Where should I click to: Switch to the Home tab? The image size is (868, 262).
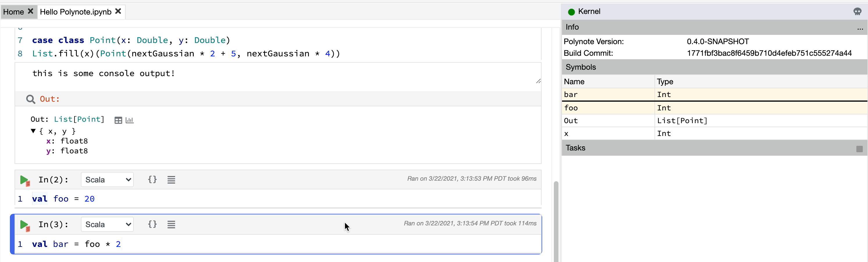click(x=13, y=11)
